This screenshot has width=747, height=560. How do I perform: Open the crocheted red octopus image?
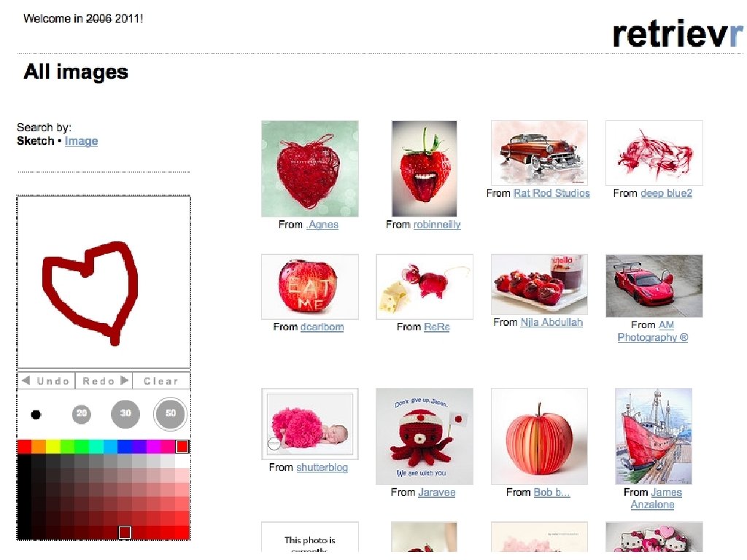(x=425, y=436)
